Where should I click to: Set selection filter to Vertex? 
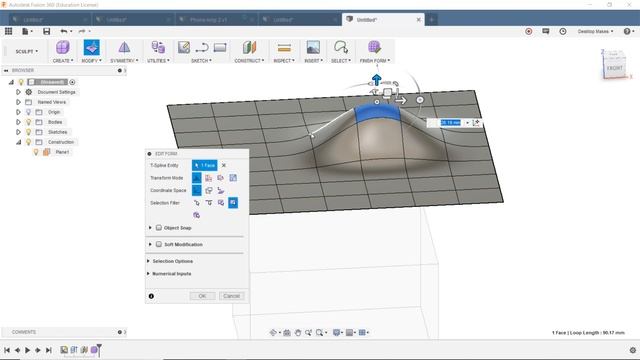pyautogui.click(x=197, y=202)
